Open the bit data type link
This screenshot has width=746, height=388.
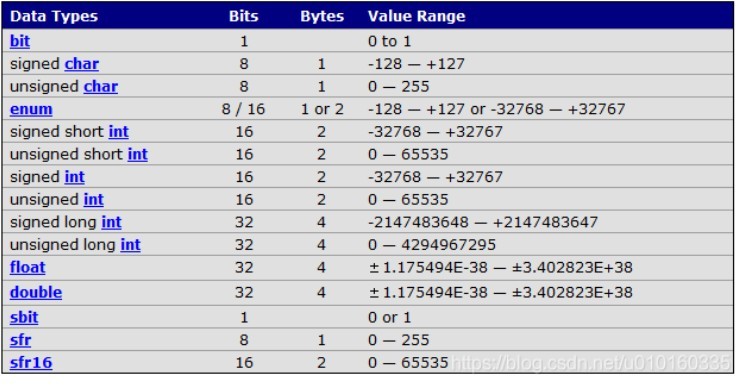tap(20, 41)
